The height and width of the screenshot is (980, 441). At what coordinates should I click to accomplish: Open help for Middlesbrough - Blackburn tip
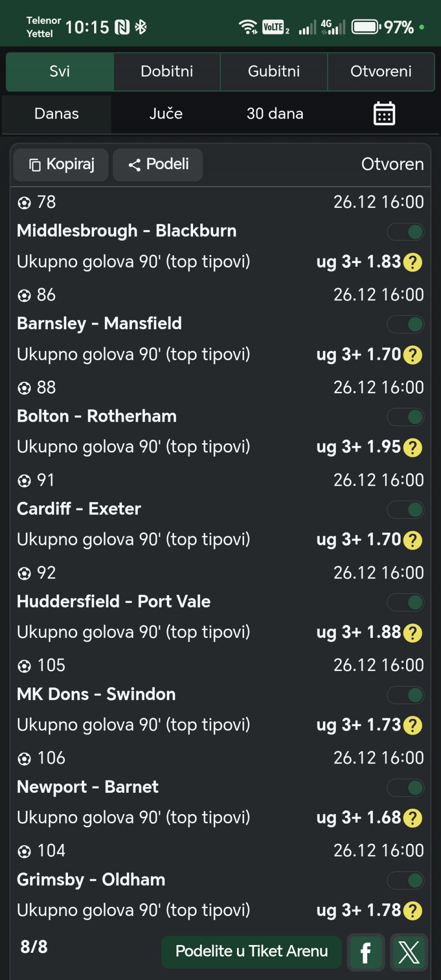click(413, 263)
